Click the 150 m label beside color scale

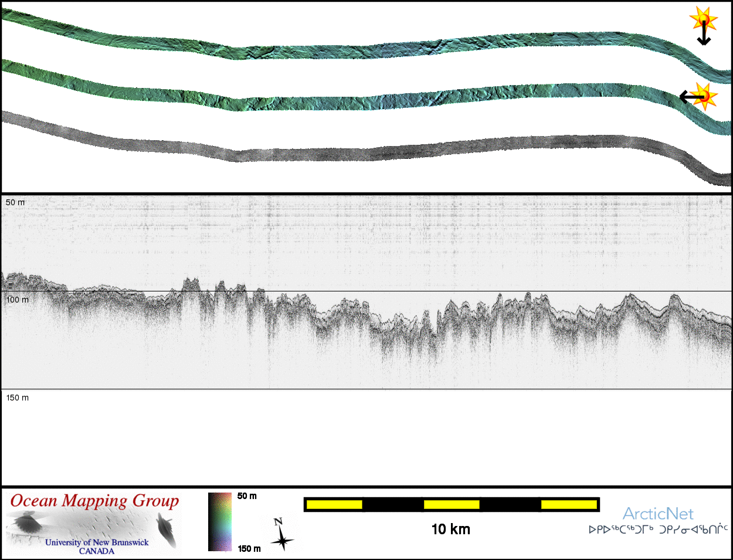[249, 549]
